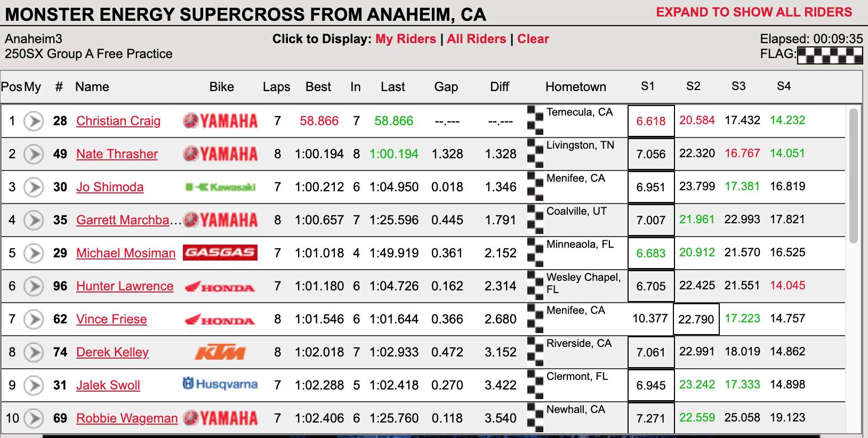Toggle Garrett Marchbanks' row expansion arrow
868x438 pixels.
point(34,220)
